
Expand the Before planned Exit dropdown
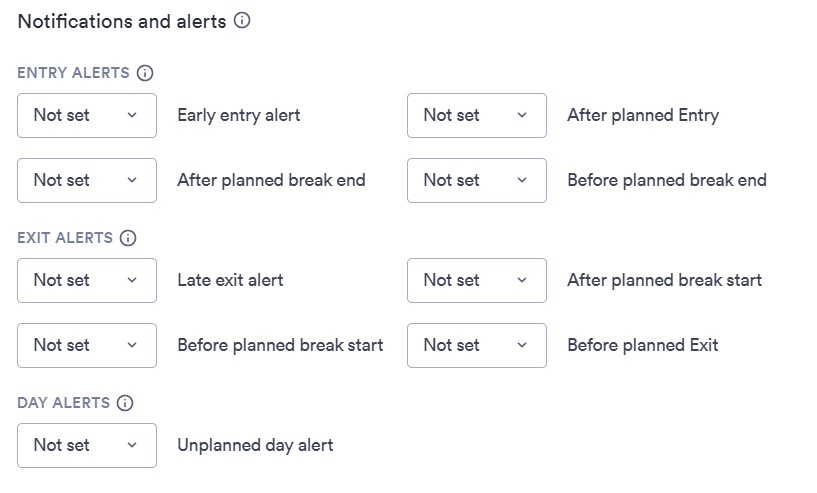click(477, 346)
